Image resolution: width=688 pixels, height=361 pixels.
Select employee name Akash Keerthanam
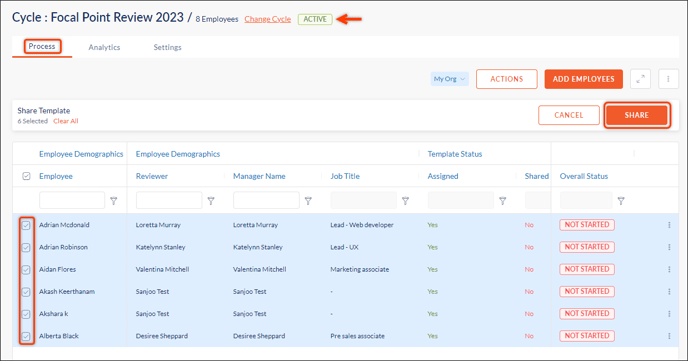[x=67, y=292]
